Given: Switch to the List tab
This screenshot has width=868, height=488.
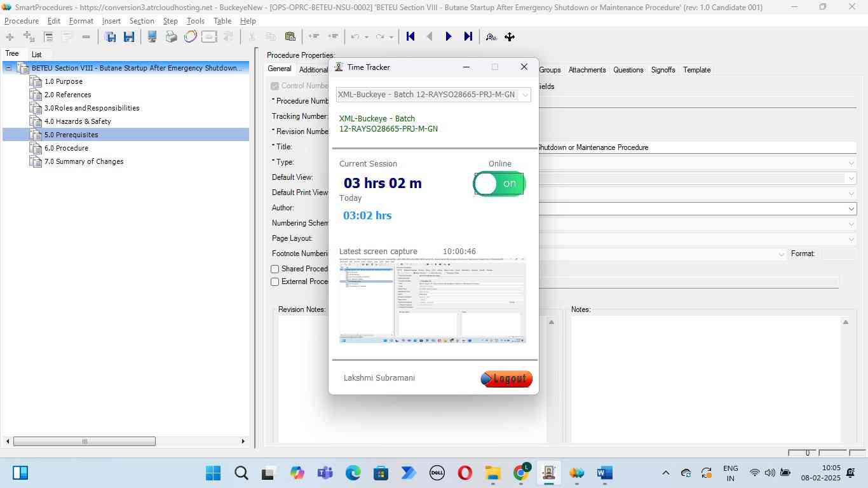Looking at the screenshot, I should [x=37, y=55].
